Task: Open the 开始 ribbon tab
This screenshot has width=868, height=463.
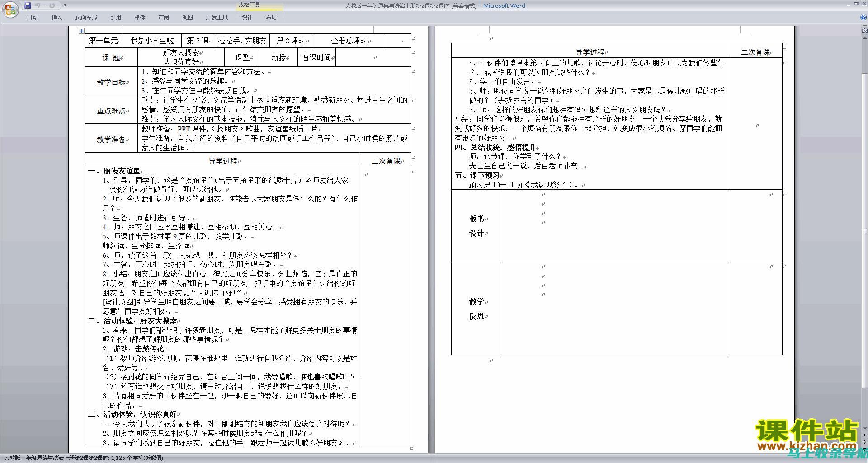Action: point(33,17)
